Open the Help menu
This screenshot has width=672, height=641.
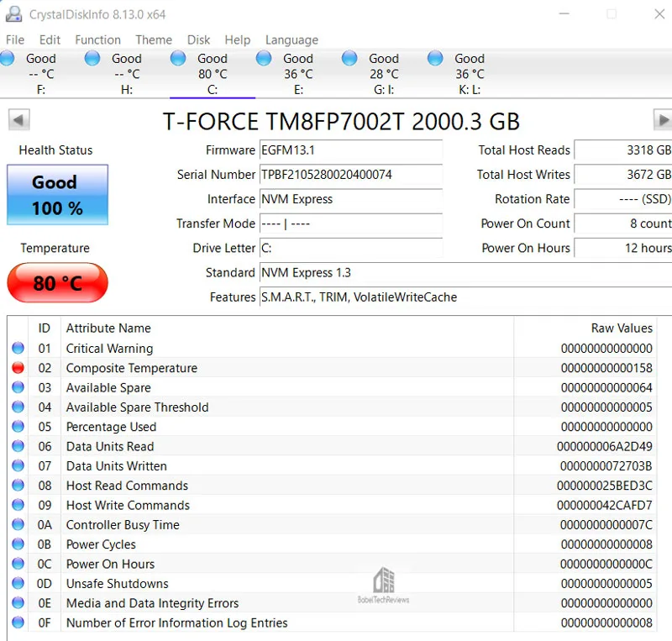tap(238, 39)
